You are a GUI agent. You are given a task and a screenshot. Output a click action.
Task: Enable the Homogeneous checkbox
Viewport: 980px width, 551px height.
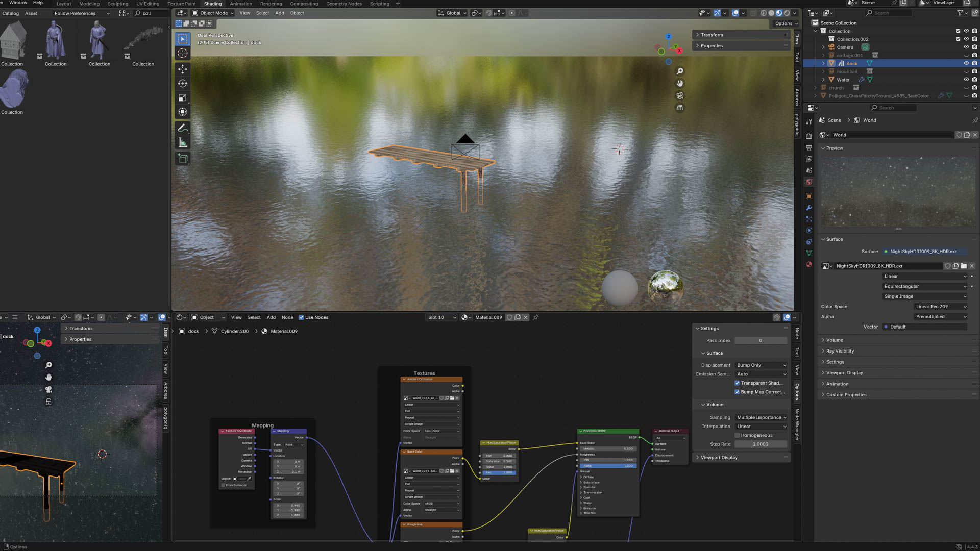coord(737,435)
